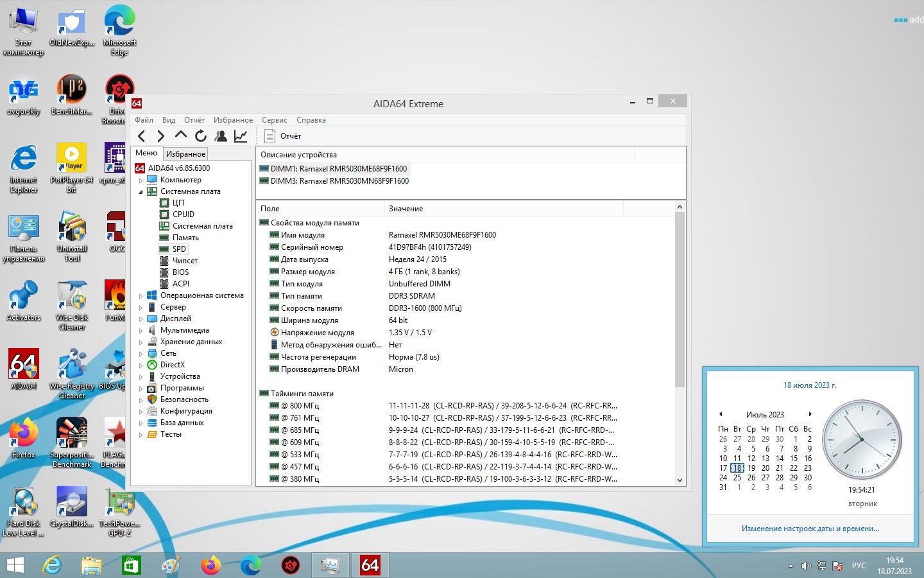This screenshot has height=578, width=924.
Task: Go to previous month in calendar
Action: pos(721,414)
